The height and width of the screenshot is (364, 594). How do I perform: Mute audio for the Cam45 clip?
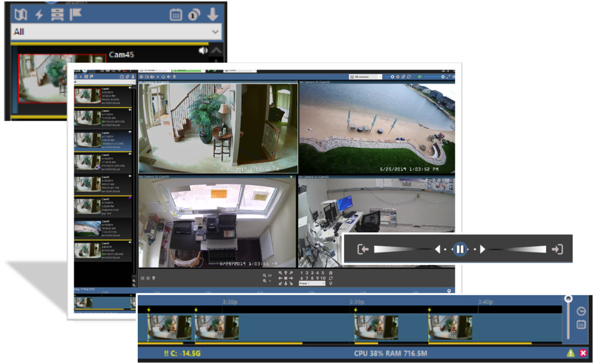(203, 50)
